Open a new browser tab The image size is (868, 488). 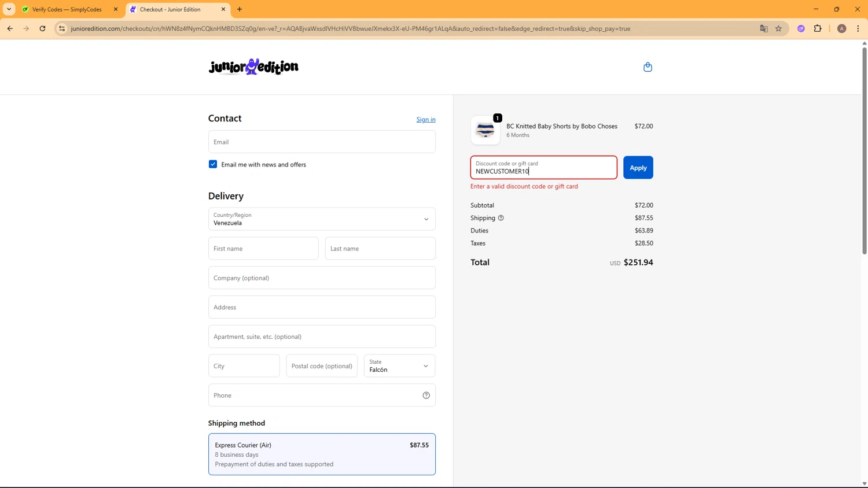coord(240,9)
